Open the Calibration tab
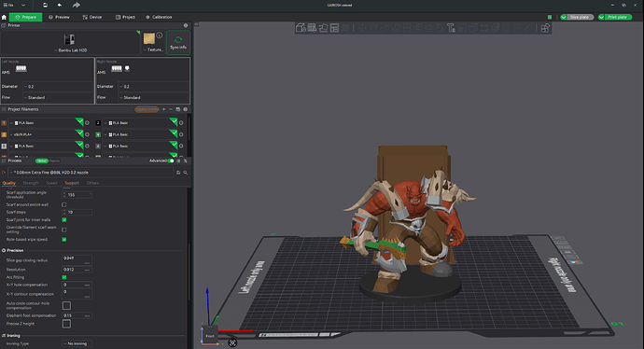This screenshot has width=644, height=349. (x=159, y=17)
